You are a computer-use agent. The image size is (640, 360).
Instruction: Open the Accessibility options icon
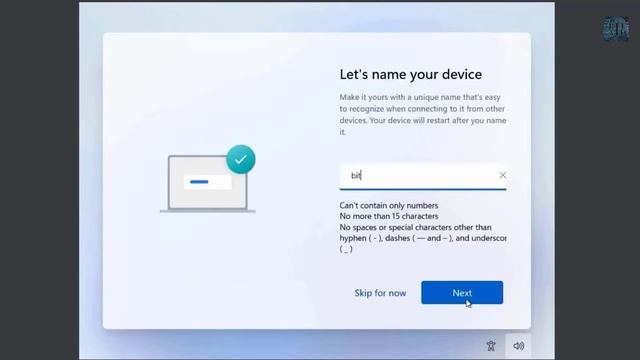[x=491, y=346]
